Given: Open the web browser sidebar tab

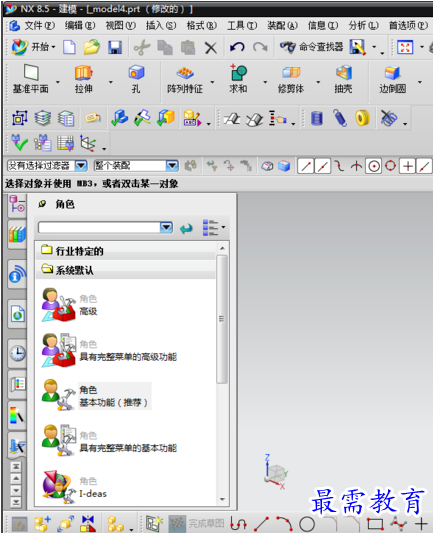Looking at the screenshot, I should (x=17, y=314).
